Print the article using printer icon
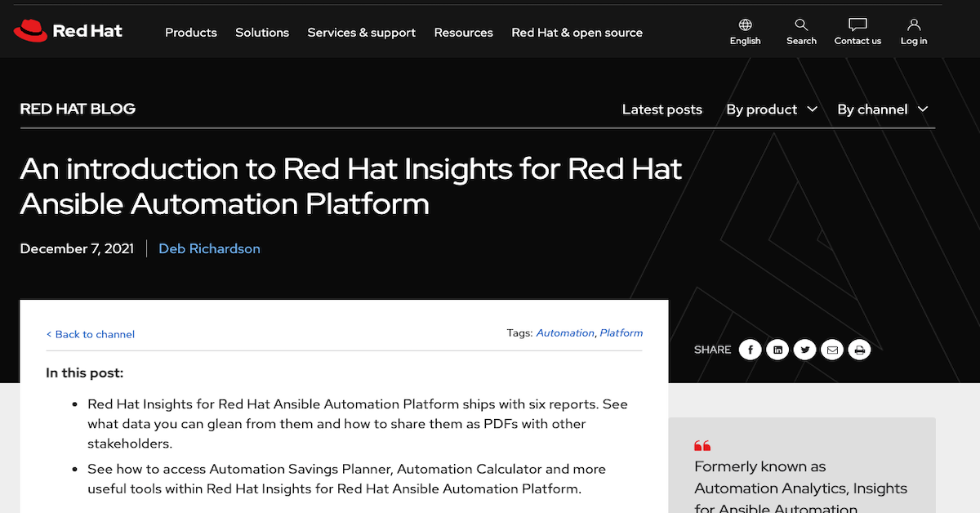The image size is (980, 513). click(x=859, y=350)
